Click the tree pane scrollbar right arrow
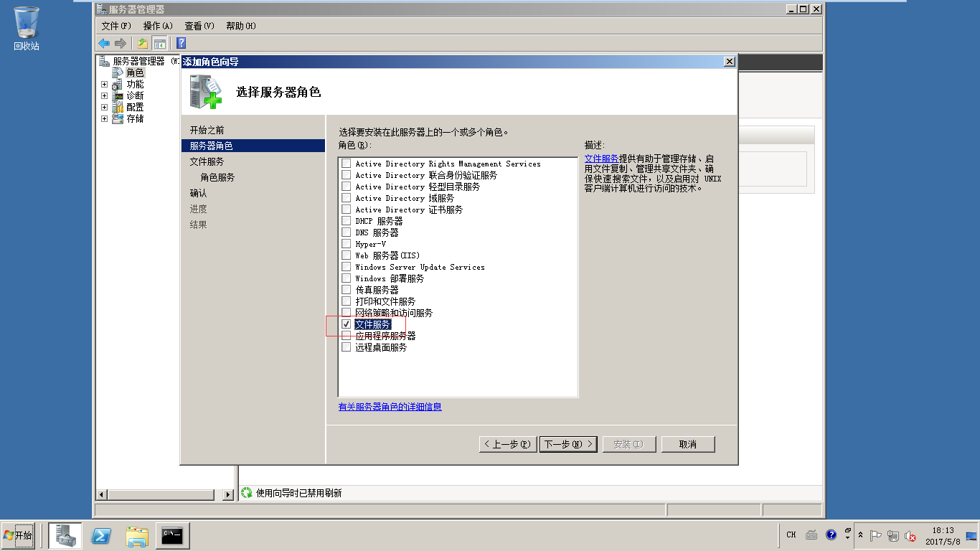 [229, 494]
